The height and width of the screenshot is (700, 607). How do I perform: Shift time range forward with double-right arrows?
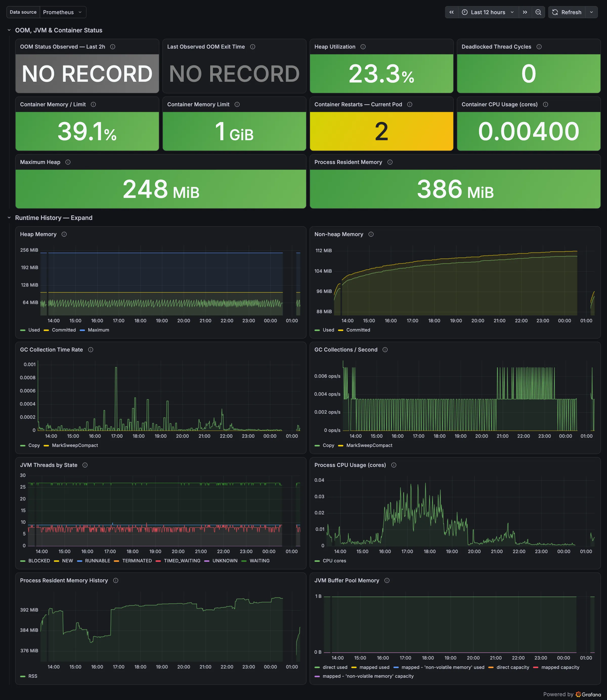pos(525,12)
